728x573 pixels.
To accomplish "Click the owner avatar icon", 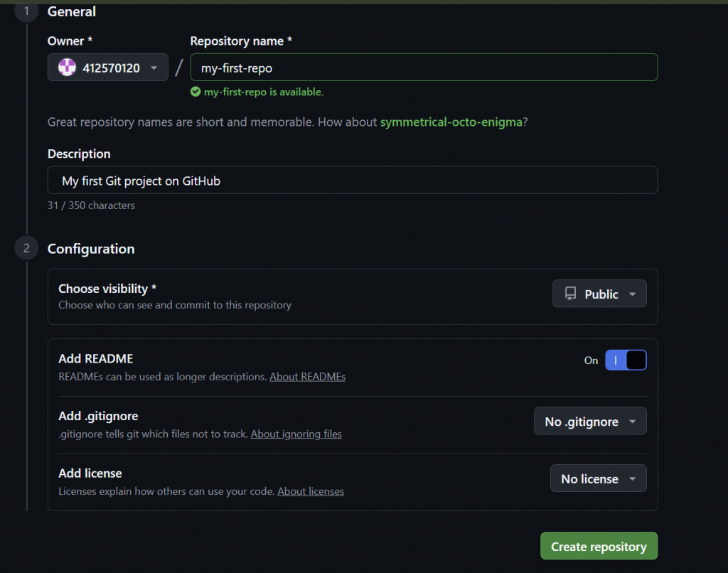I will point(67,68).
